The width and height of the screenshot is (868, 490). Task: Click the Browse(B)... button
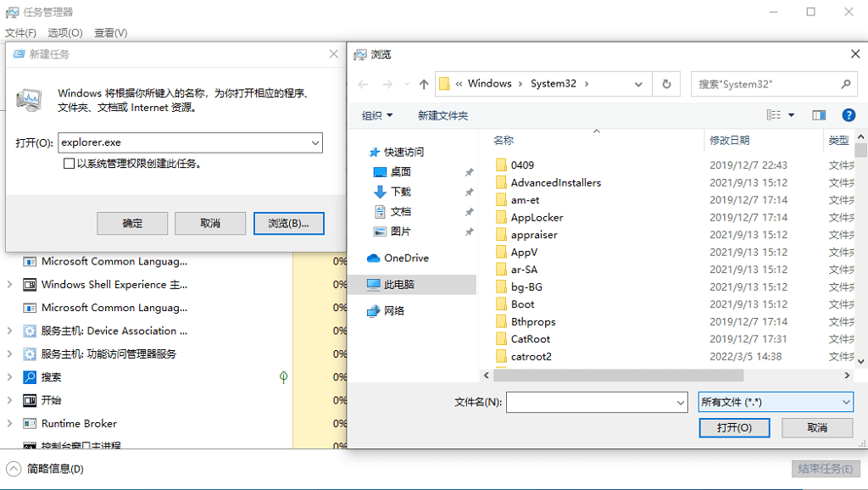(288, 223)
